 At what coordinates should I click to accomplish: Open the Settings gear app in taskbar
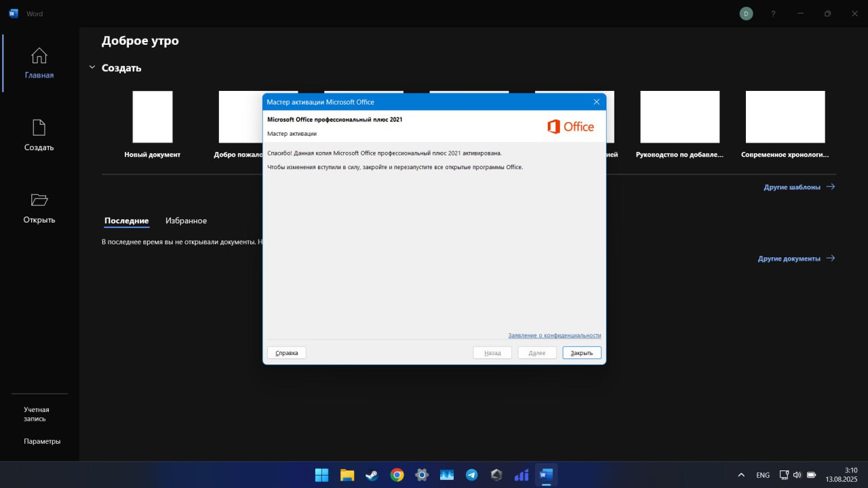422,475
